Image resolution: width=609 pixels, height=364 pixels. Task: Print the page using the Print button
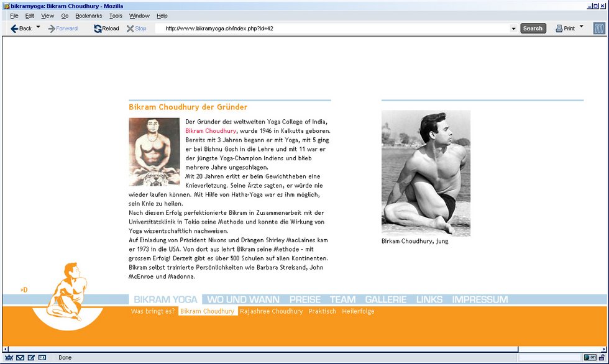point(565,29)
